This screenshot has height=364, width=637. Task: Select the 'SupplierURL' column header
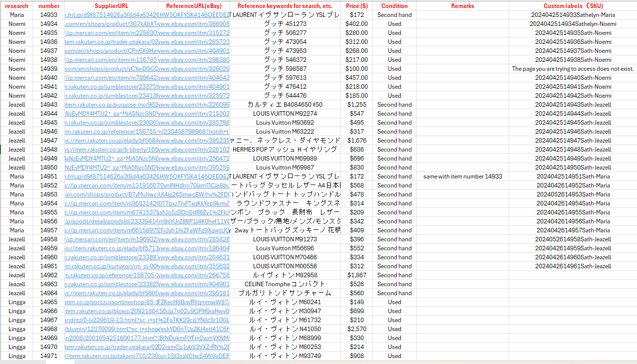[x=111, y=6]
